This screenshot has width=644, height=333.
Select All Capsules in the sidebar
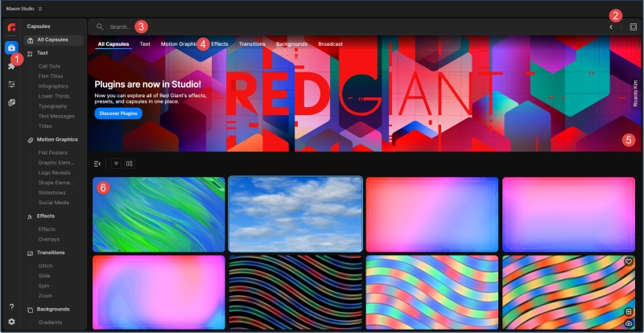point(54,40)
